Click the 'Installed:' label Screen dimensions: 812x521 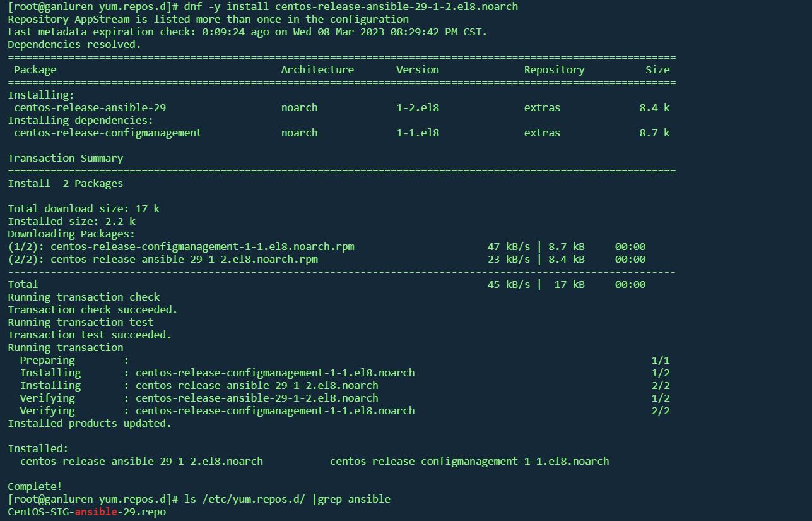(38, 448)
